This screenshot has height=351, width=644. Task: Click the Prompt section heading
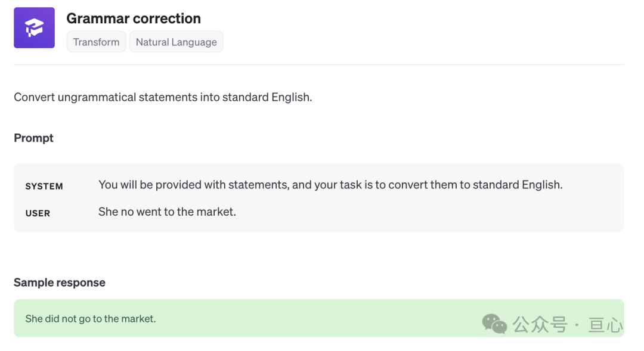coord(33,138)
